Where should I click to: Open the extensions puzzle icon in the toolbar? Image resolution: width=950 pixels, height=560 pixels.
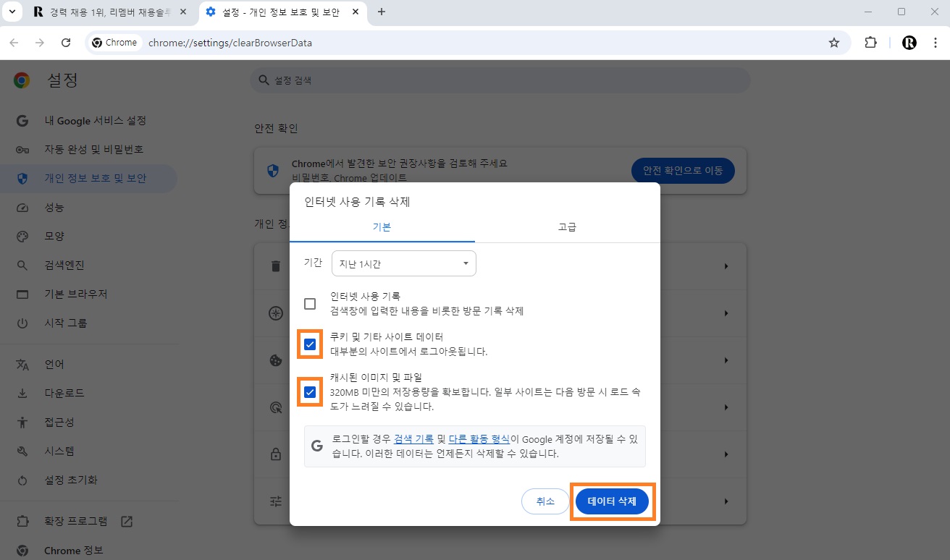pyautogui.click(x=871, y=43)
